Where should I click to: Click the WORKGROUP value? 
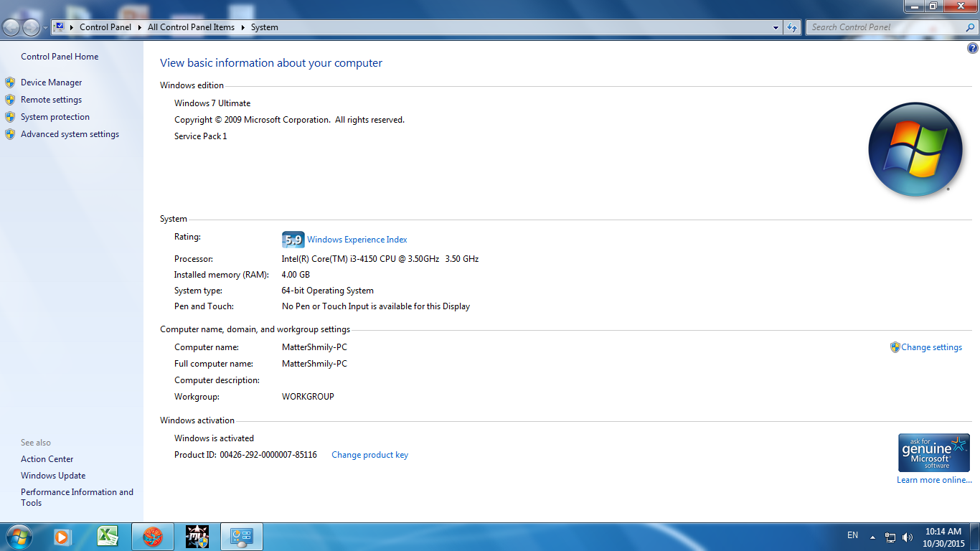pyautogui.click(x=308, y=397)
